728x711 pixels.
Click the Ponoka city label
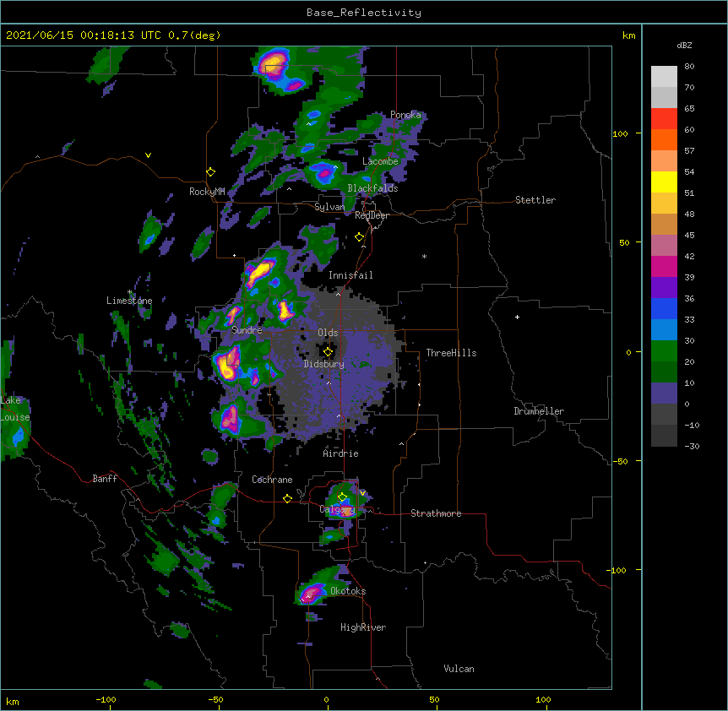405,115
